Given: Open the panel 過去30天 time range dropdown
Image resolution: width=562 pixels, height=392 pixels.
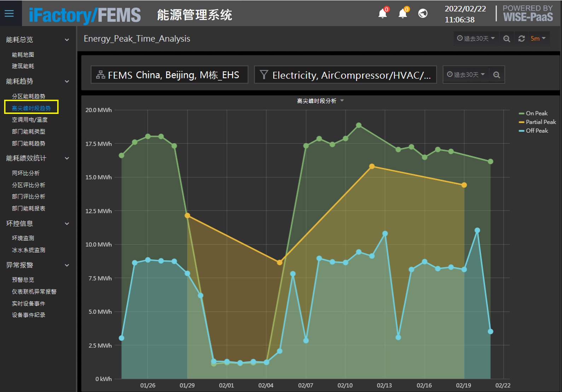Looking at the screenshot, I should (466, 75).
